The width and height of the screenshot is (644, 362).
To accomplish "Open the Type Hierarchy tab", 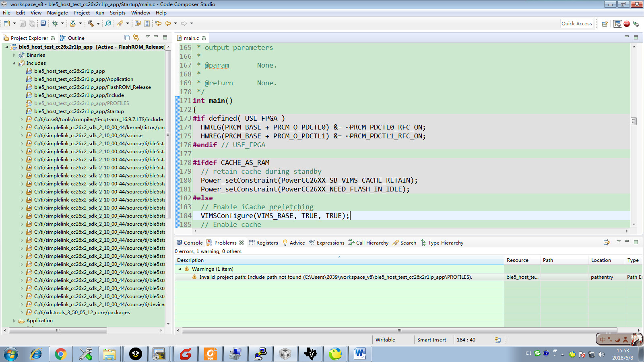I will (x=442, y=243).
